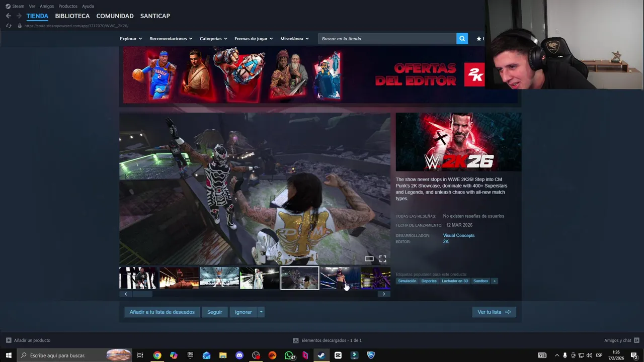The height and width of the screenshot is (362, 644).
Task: Toggle theater mode on the media viewer
Action: (369, 259)
